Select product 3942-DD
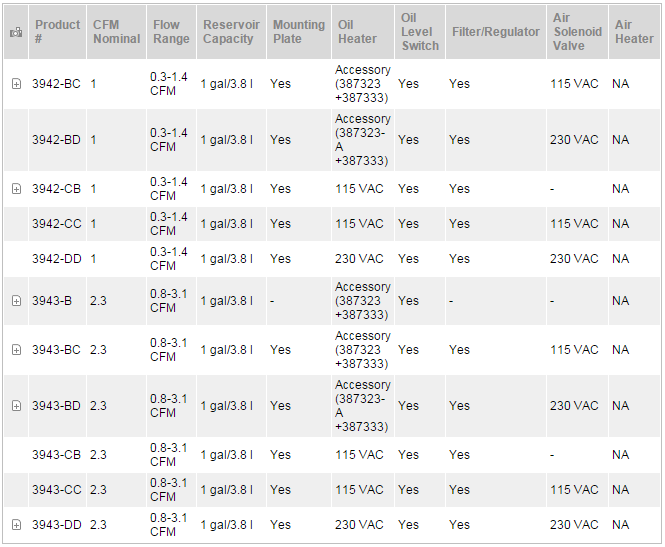The image size is (665, 547). click(56, 259)
